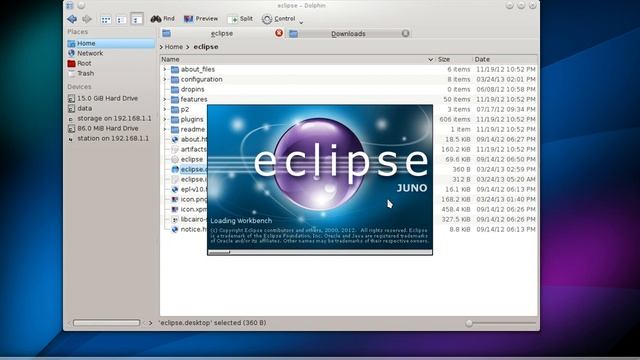Open the window menu icon in title bar
The width and height of the screenshot is (640, 360).
(x=70, y=5)
